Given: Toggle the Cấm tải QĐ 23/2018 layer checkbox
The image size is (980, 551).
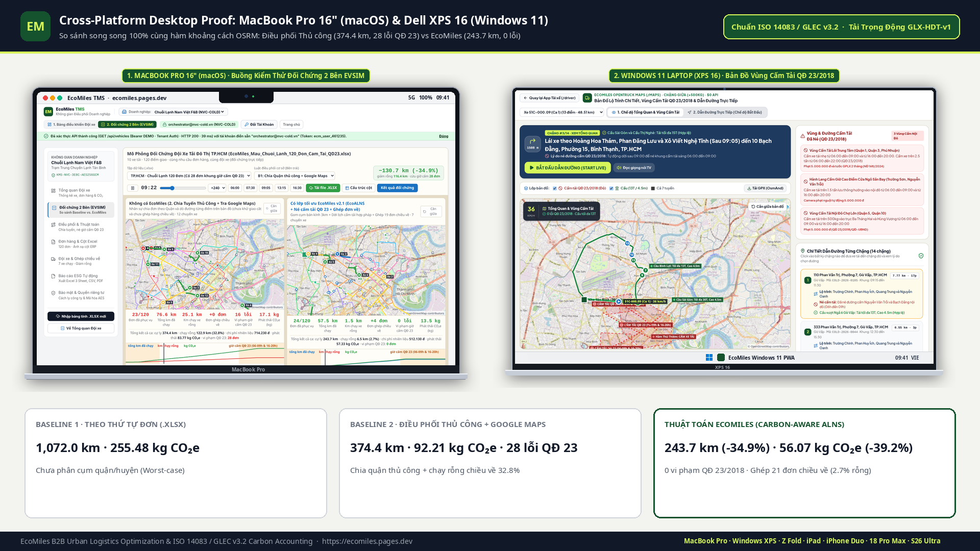Looking at the screenshot, I should point(555,188).
